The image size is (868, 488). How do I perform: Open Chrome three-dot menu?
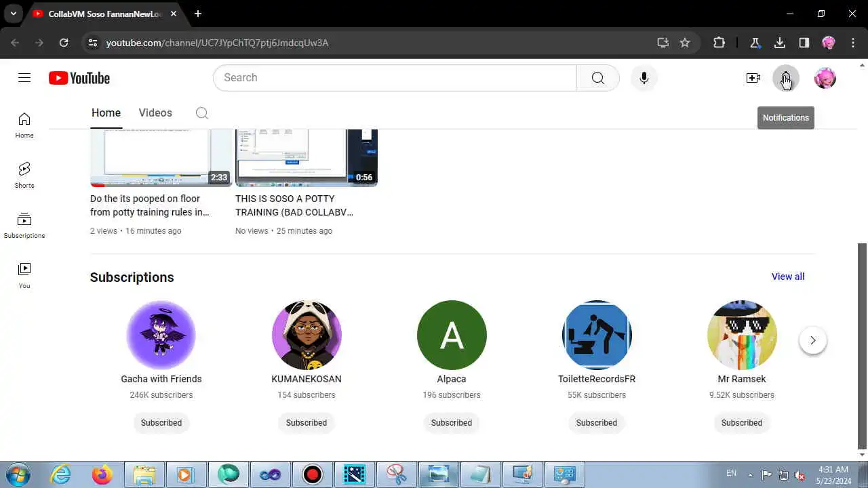pos(852,43)
